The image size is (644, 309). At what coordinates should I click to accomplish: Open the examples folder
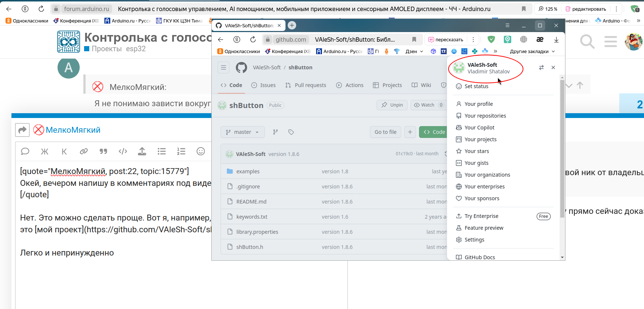[x=248, y=171]
